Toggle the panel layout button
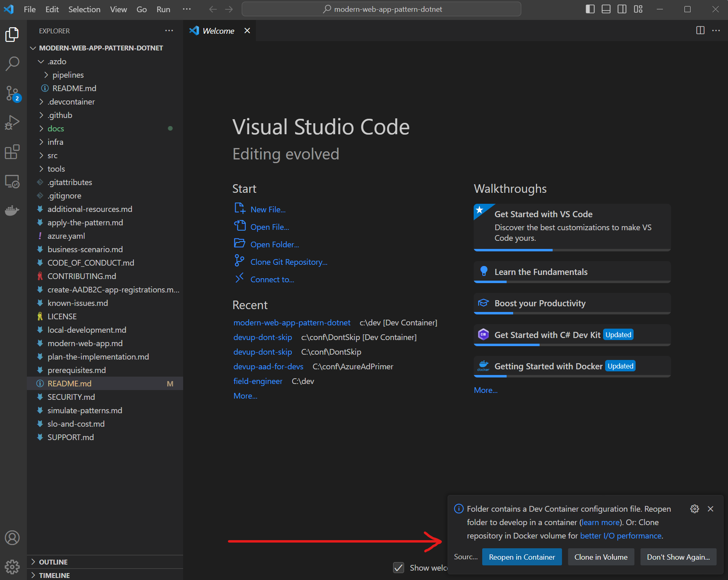 [x=606, y=9]
